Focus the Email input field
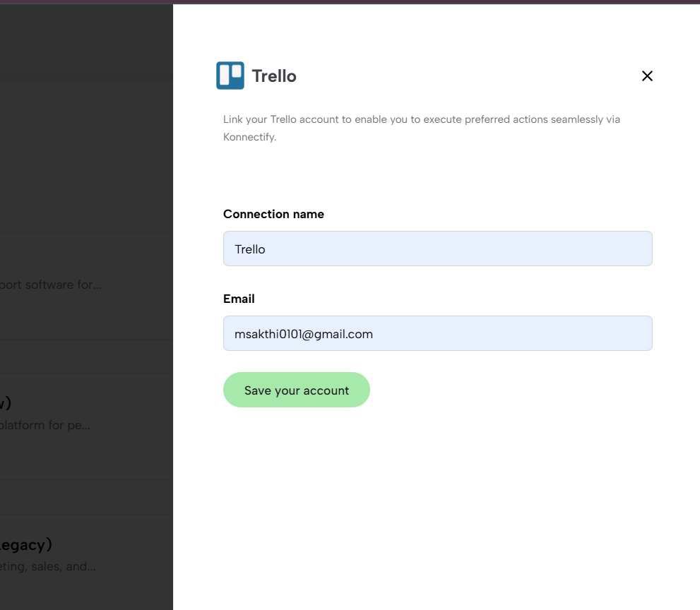700x610 pixels. [437, 333]
